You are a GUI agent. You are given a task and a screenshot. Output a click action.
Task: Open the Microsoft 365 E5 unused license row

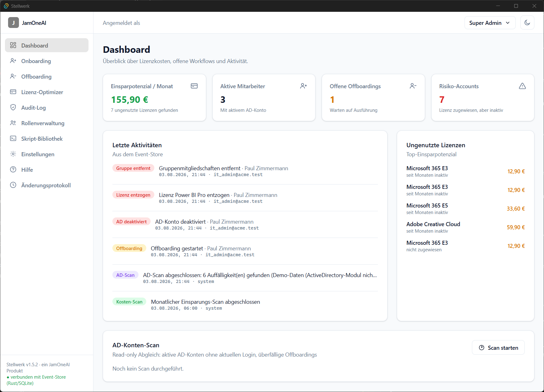click(x=465, y=209)
